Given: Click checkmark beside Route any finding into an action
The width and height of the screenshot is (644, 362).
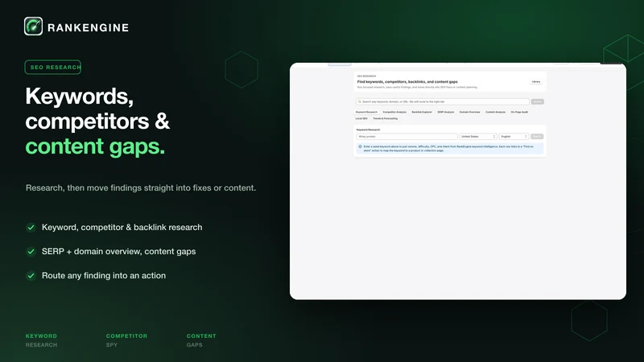Looking at the screenshot, I should tap(31, 276).
